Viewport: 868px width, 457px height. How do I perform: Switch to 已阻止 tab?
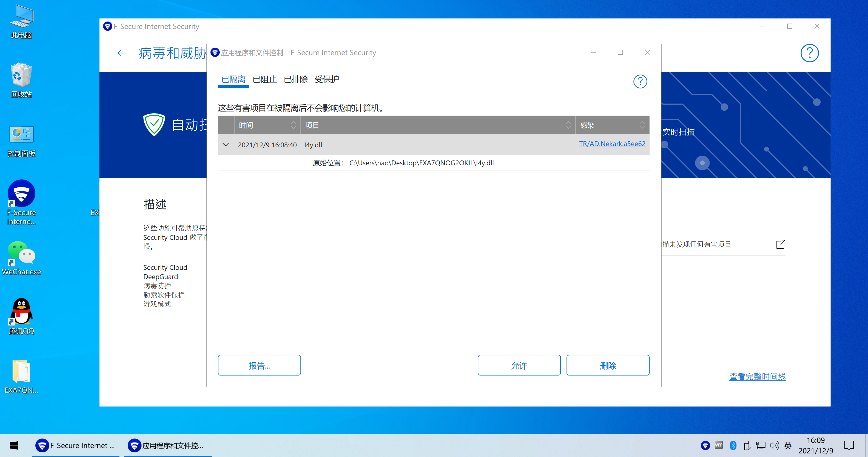265,79
